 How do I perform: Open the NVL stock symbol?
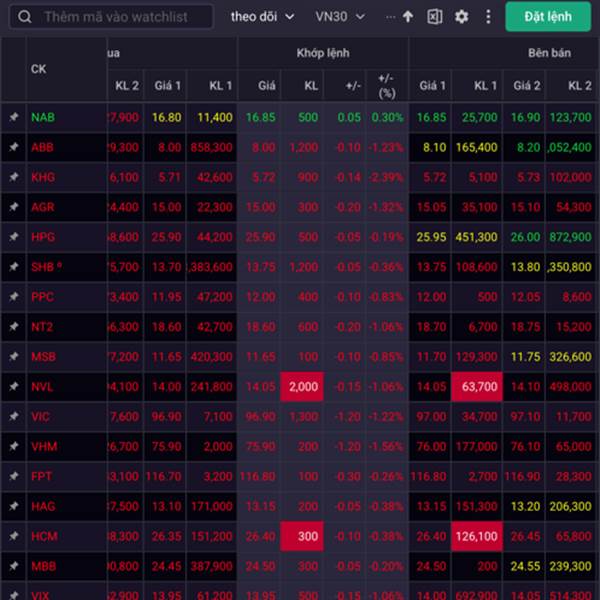[x=42, y=386]
